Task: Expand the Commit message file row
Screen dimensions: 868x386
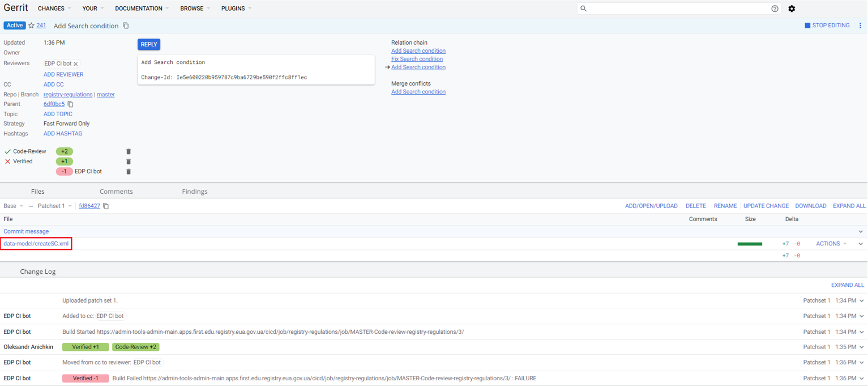Action: click(x=861, y=231)
